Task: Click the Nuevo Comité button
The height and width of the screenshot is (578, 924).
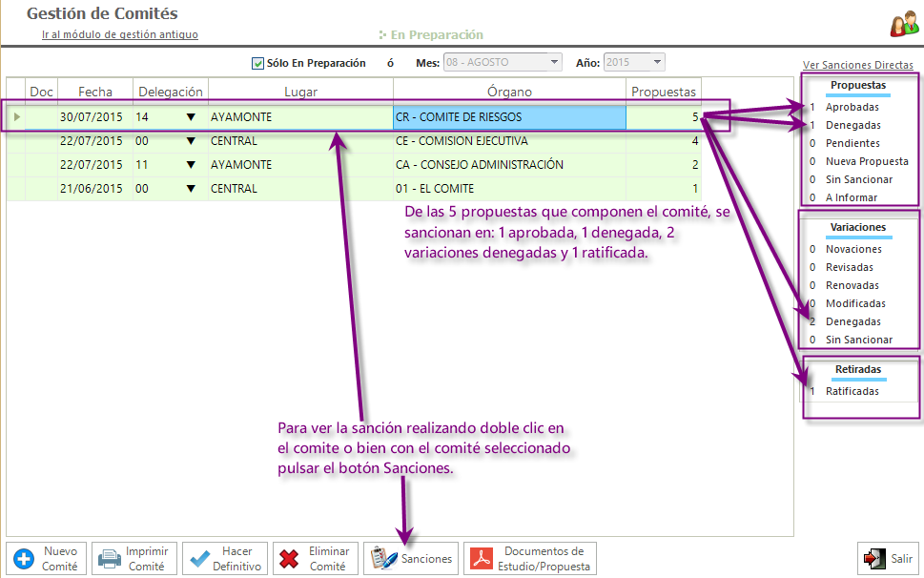Action: (47, 559)
